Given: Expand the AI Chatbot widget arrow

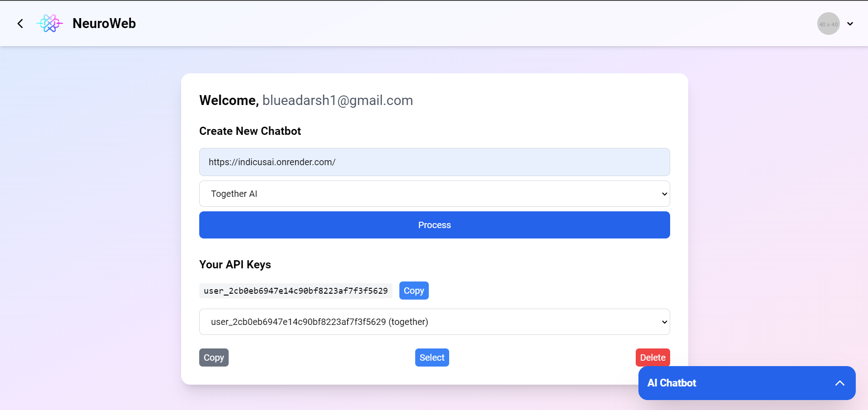Looking at the screenshot, I should (x=840, y=383).
